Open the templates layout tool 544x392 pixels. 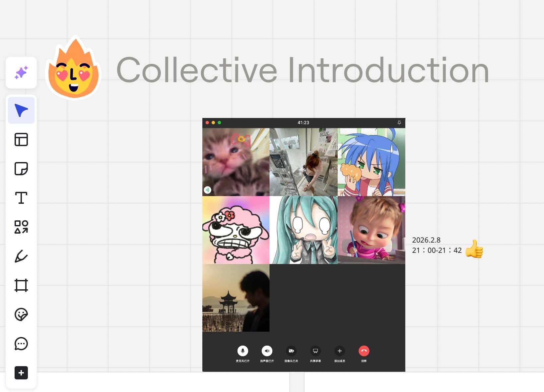coord(21,140)
